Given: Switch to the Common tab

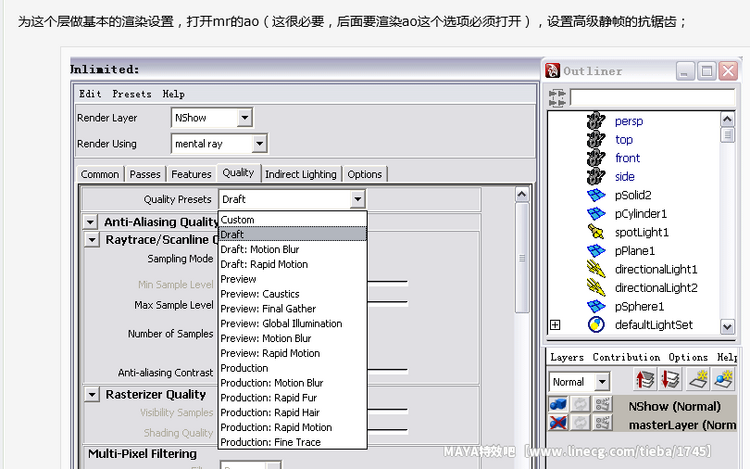Looking at the screenshot, I should click(x=100, y=174).
